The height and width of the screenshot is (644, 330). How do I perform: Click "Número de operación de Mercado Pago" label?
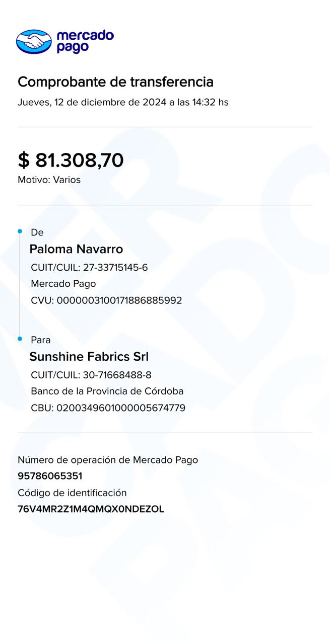108,460
